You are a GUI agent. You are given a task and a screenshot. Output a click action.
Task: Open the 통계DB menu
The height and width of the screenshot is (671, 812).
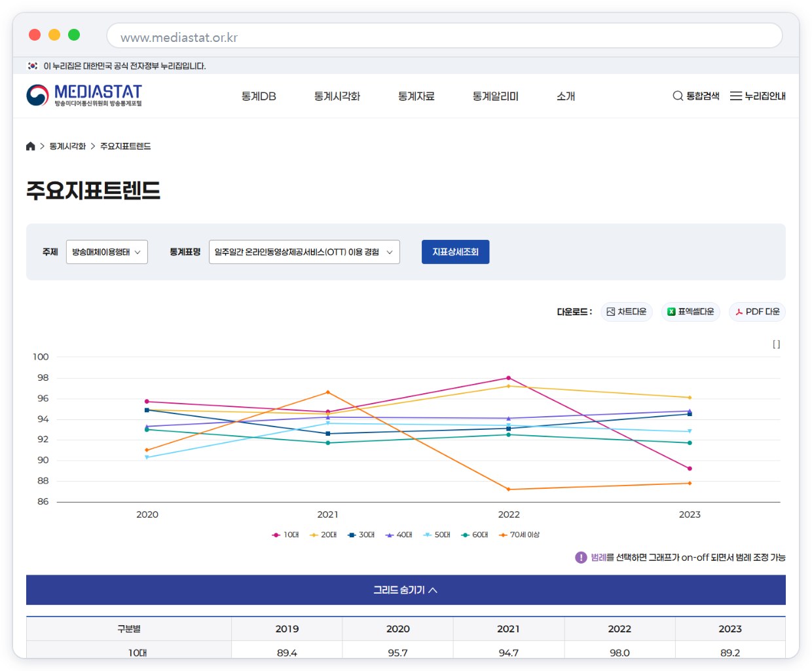point(259,96)
